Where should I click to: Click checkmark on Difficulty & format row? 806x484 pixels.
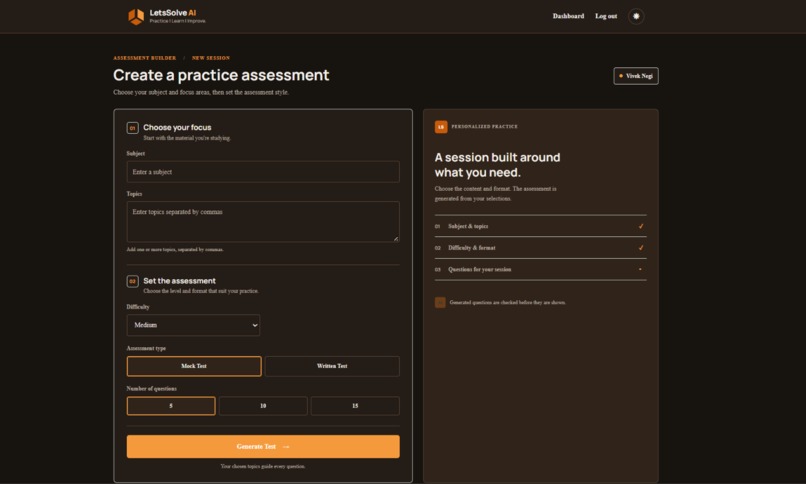[x=641, y=248]
